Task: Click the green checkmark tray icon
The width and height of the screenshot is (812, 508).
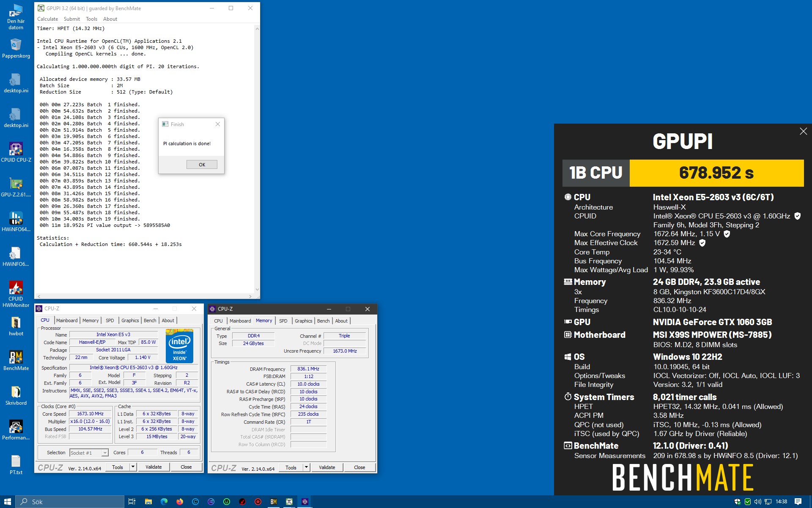Action: [748, 502]
